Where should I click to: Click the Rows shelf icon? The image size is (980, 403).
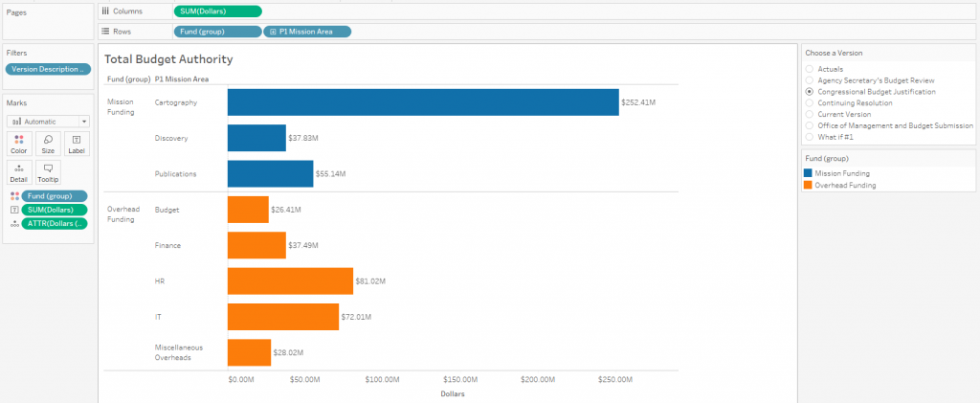tap(105, 32)
